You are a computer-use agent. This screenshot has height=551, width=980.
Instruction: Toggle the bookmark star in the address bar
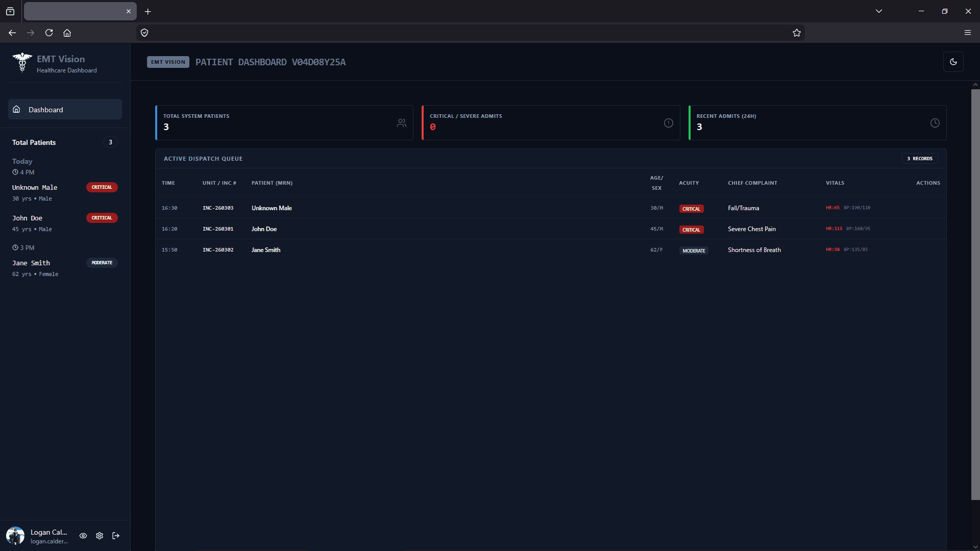click(x=796, y=33)
